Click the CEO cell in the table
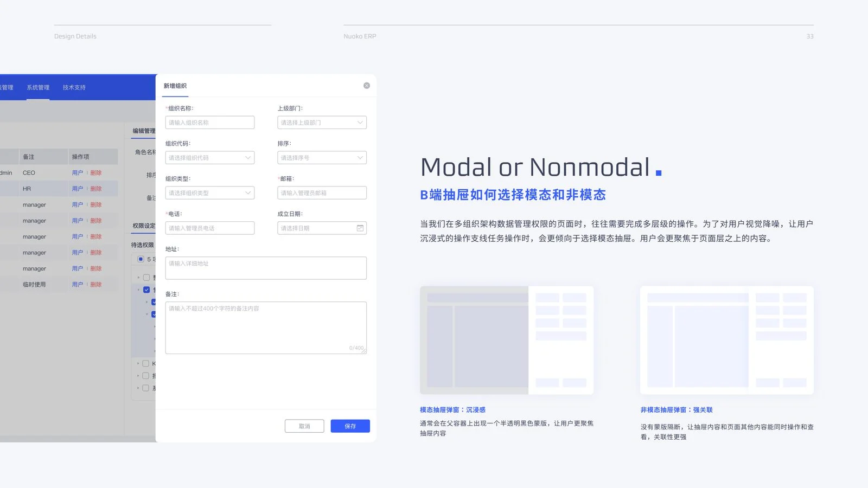Viewport: 868px width, 488px height. [x=29, y=173]
